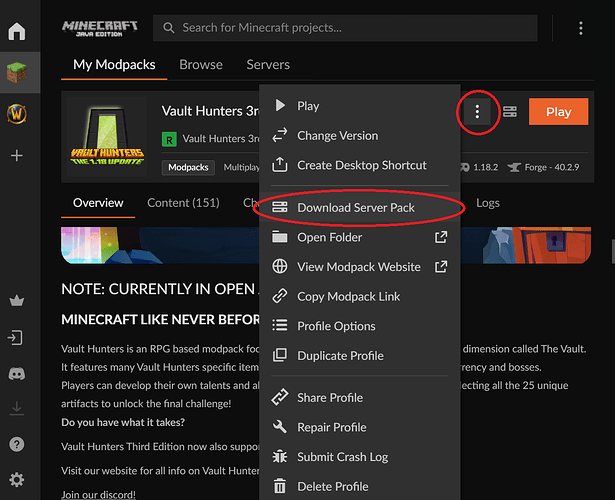Open the Logs tab
615x500 pixels.
[488, 203]
